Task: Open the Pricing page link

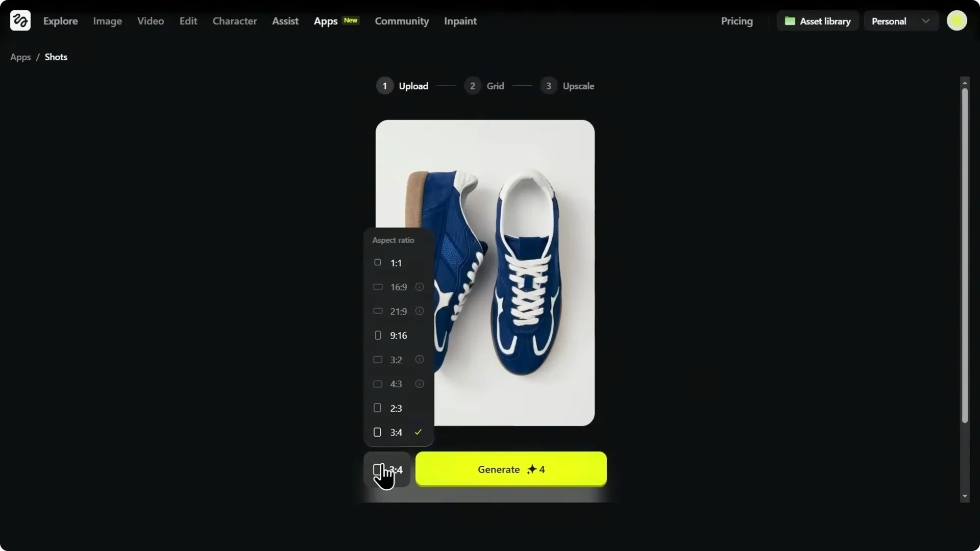Action: pos(737,21)
